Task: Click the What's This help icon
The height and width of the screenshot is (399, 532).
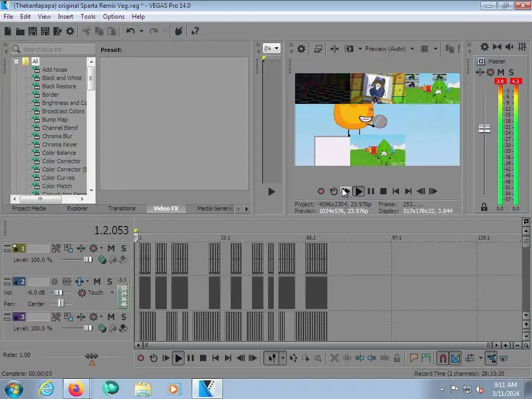Action: point(195,31)
